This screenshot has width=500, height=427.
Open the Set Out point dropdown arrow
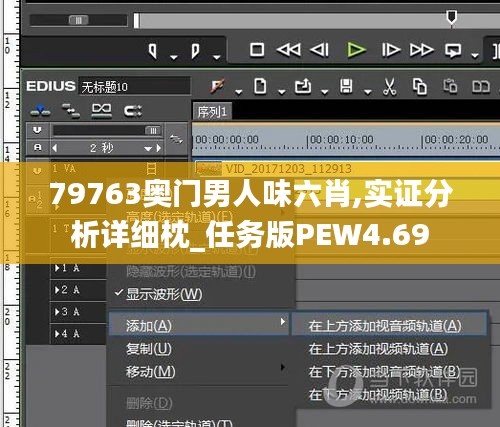(x=217, y=57)
